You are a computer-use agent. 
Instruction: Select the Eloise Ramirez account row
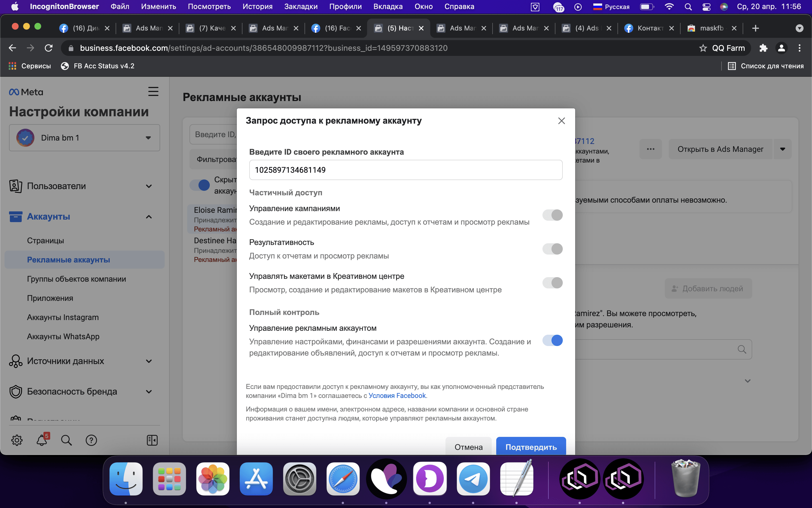[212, 219]
